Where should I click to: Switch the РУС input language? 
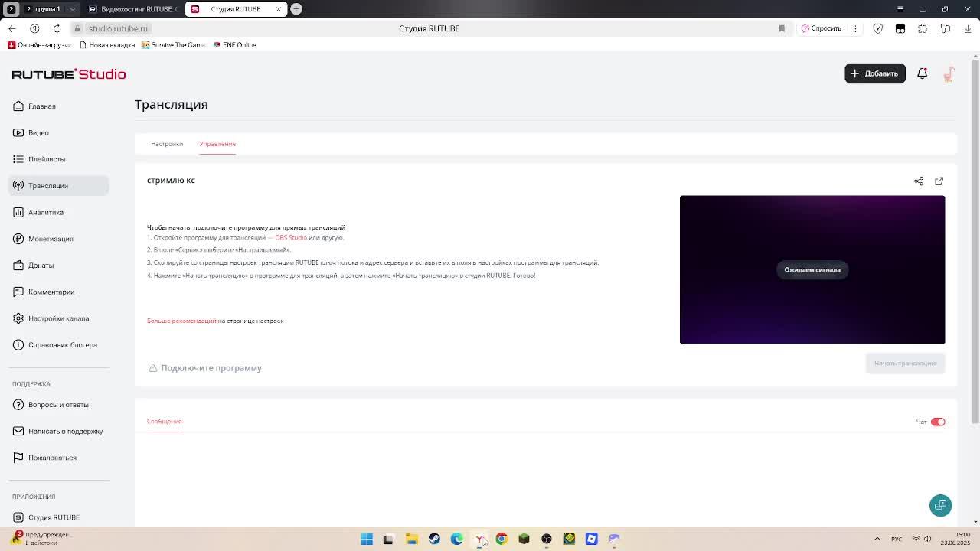coord(897,539)
